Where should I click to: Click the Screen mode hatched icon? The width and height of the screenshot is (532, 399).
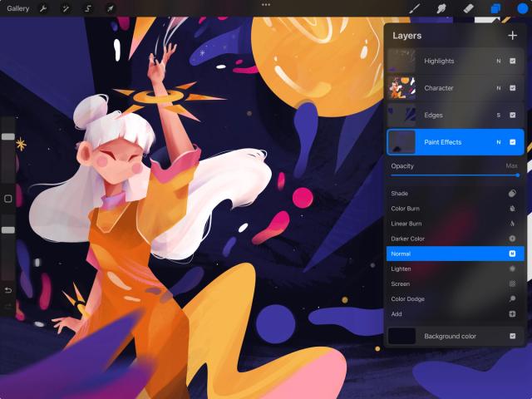pos(512,284)
